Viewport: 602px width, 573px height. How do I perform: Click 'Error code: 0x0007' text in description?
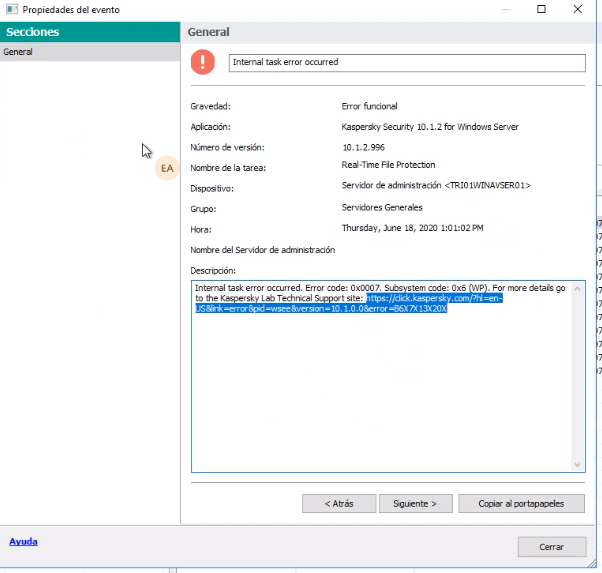point(343,288)
